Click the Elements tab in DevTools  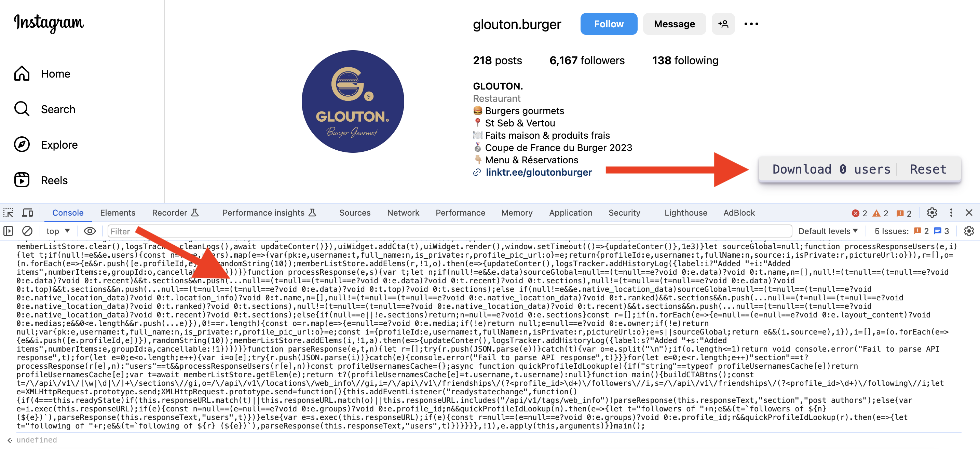point(118,213)
